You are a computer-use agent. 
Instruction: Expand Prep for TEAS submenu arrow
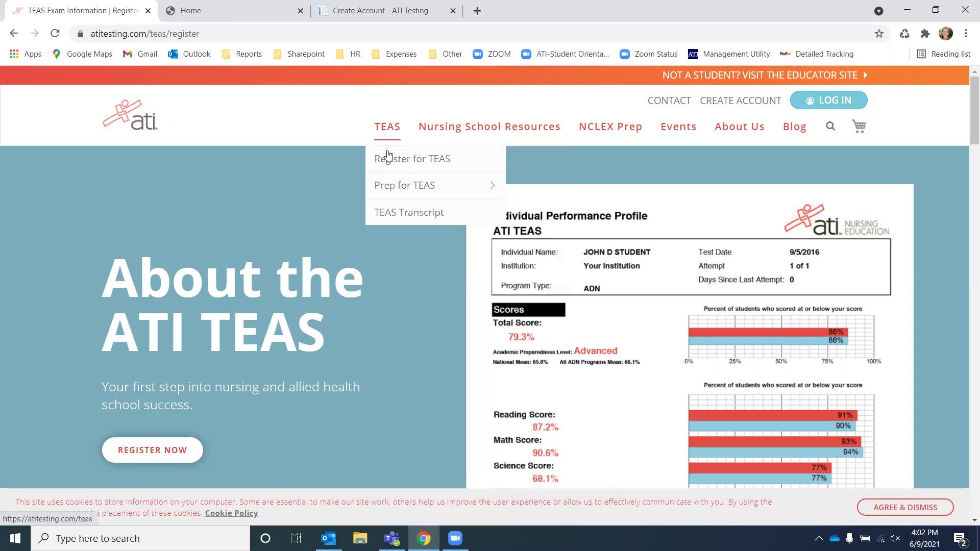[x=492, y=185]
